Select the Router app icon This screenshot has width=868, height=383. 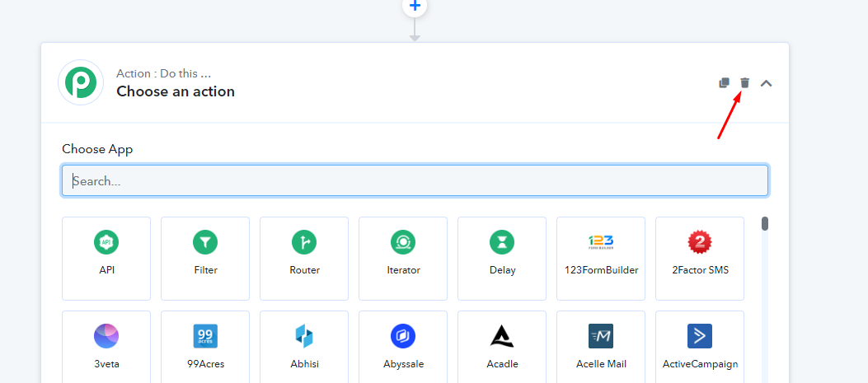pos(304,242)
